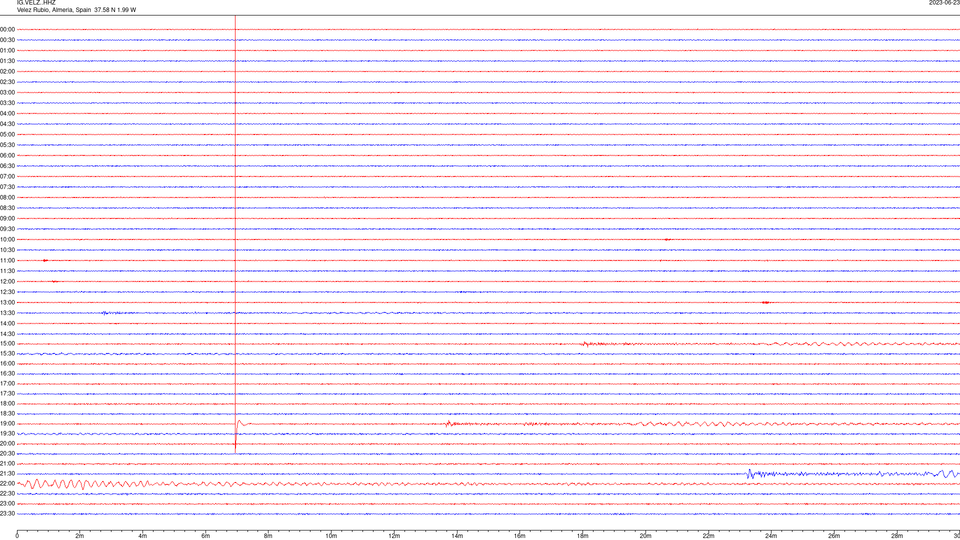
Task: Select the 22:00 trace time label
Action: 7,484
